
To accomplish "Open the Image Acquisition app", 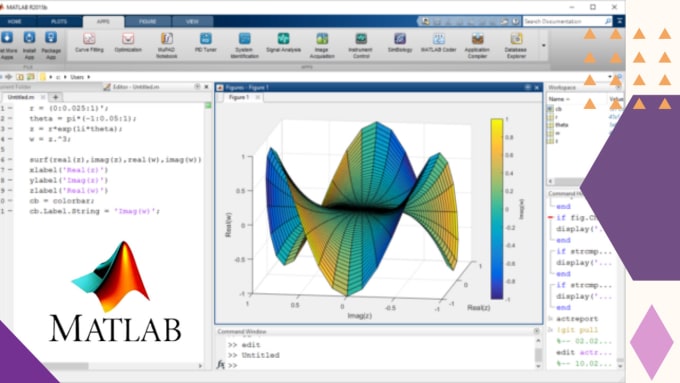I will point(322,45).
